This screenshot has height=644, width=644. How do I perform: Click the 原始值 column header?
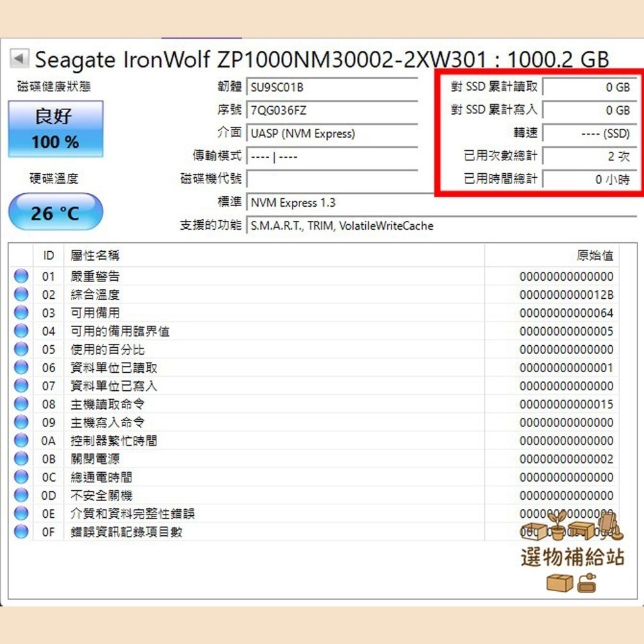click(x=552, y=256)
